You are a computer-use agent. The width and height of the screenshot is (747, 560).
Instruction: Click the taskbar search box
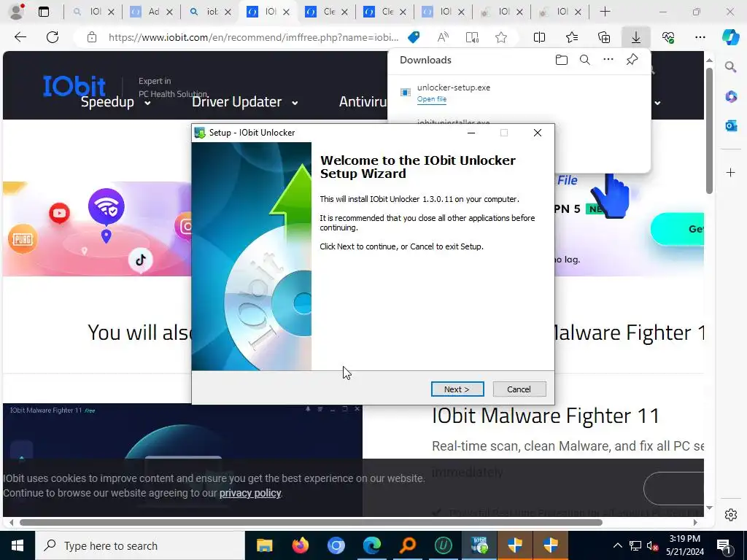tap(140, 545)
